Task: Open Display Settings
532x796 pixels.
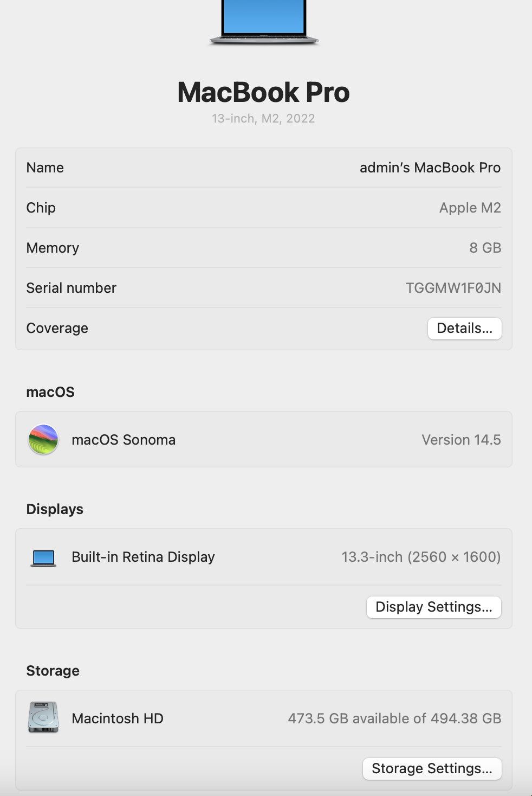Action: click(x=433, y=607)
